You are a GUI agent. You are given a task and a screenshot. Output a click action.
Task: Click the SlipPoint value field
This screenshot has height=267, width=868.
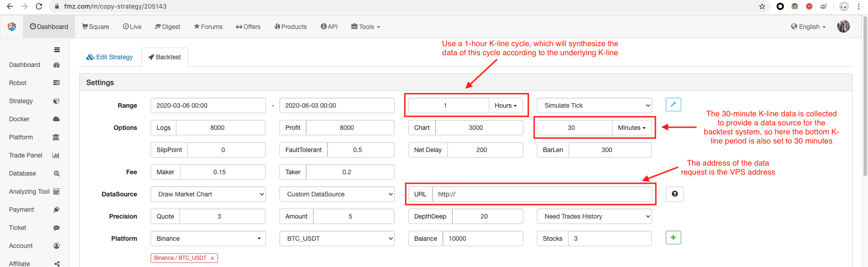226,150
